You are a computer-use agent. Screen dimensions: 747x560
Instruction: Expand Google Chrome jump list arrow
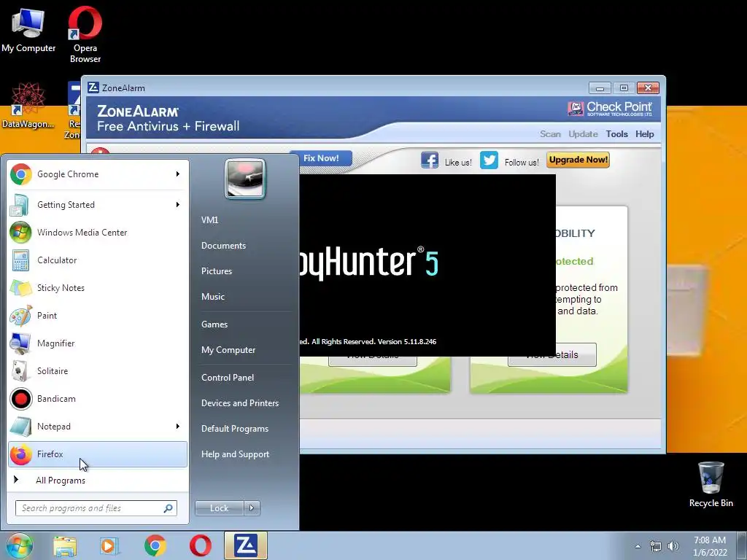pyautogui.click(x=178, y=174)
